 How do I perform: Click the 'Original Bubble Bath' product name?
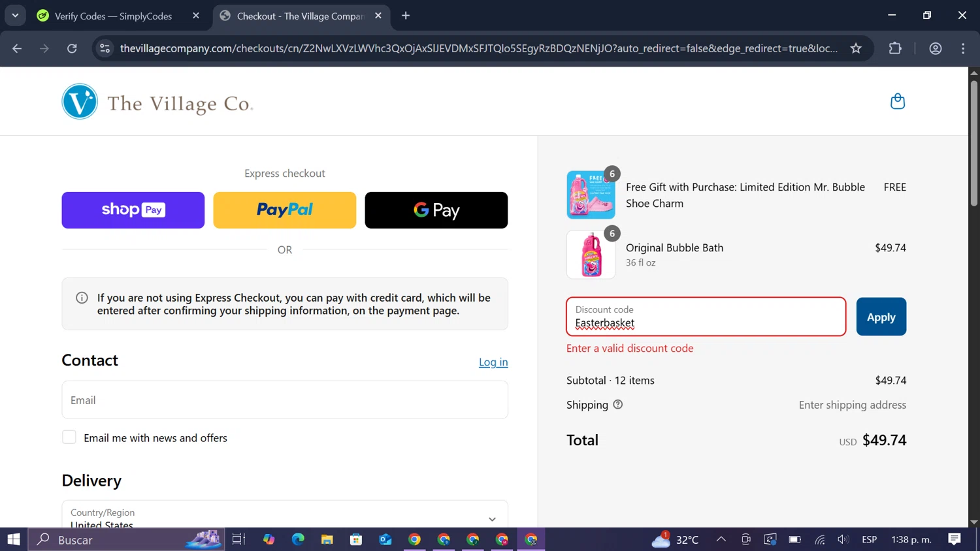click(674, 247)
